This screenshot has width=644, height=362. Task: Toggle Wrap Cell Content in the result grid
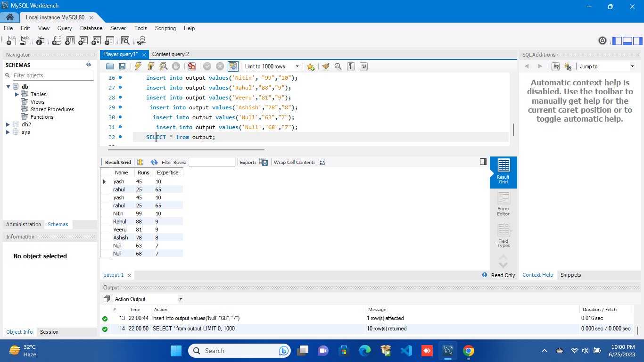click(322, 162)
